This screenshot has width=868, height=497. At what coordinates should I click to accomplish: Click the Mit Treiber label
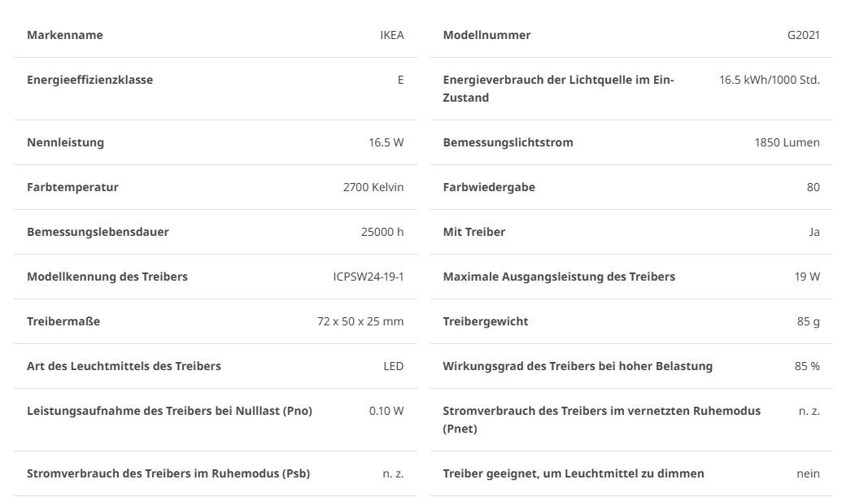(x=473, y=232)
